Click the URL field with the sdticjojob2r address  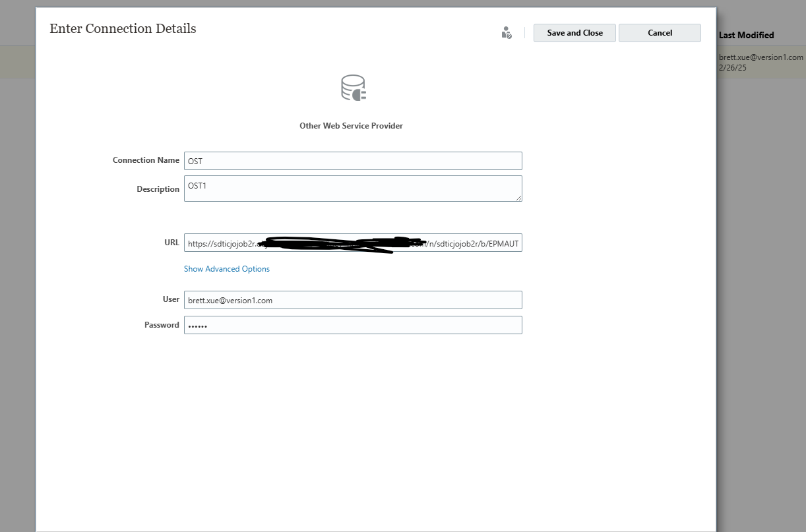[353, 243]
